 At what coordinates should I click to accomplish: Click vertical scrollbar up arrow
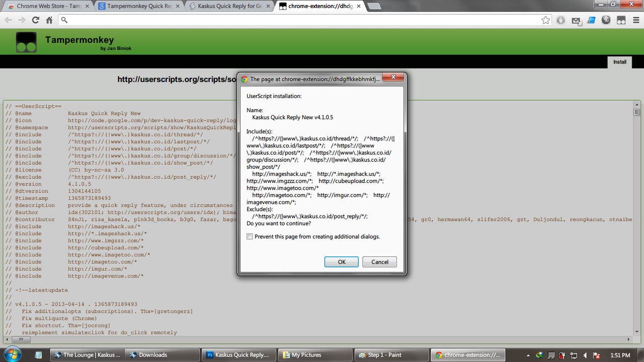pos(636,105)
